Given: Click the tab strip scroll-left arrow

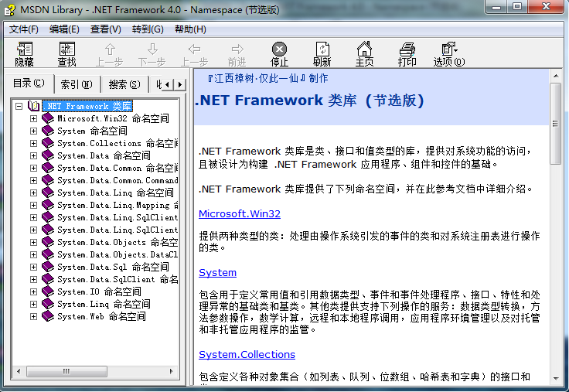Looking at the screenshot, I should point(167,85).
